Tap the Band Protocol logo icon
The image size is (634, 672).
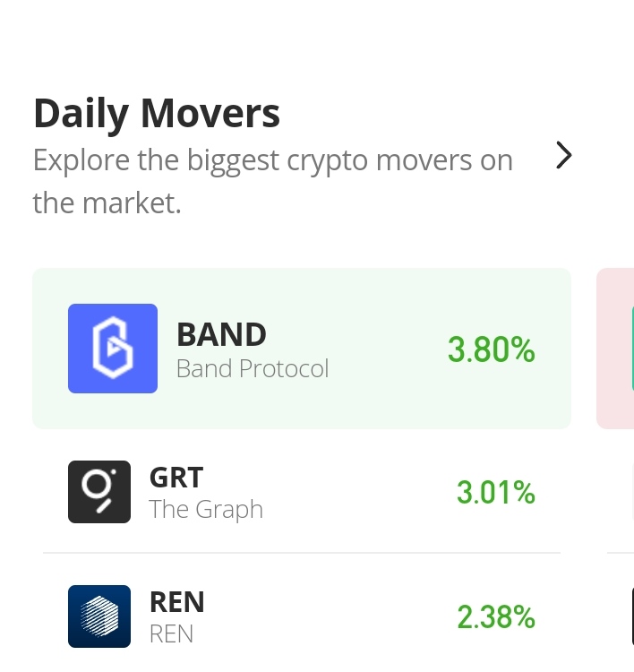coord(113,349)
